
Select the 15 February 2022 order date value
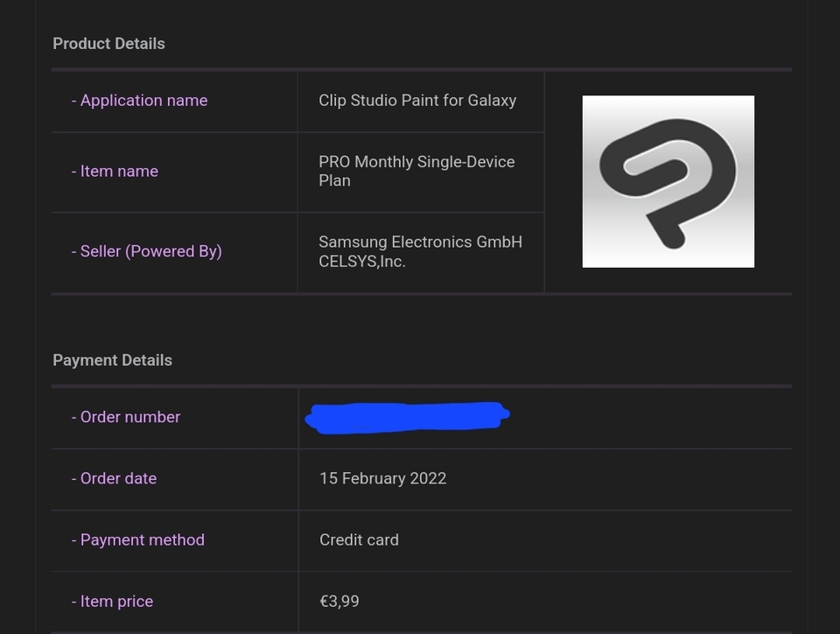[382, 478]
